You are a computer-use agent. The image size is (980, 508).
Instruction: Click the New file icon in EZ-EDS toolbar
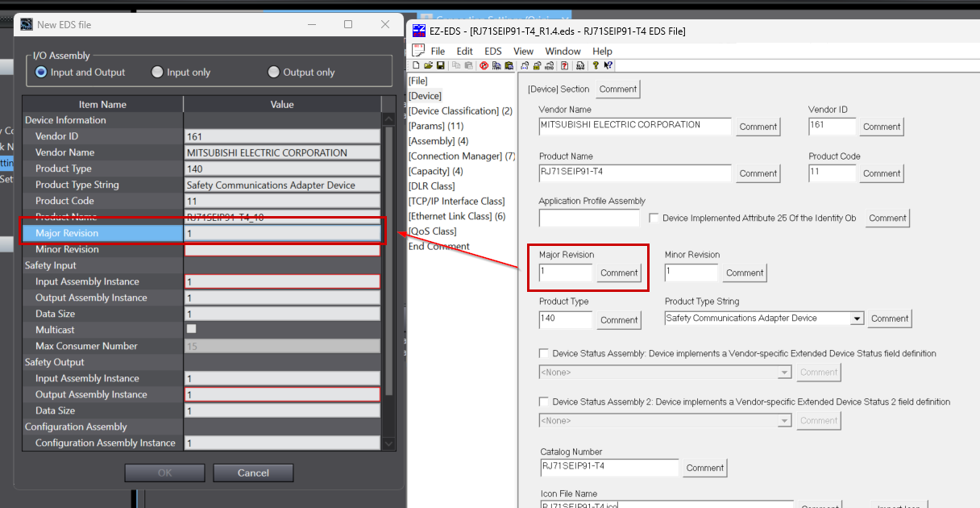[x=416, y=65]
